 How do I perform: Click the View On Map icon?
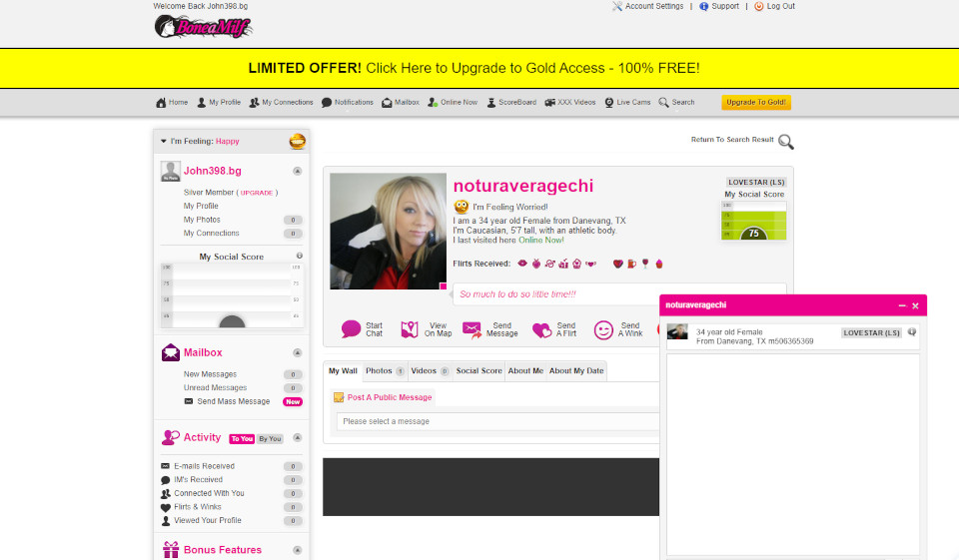[x=410, y=329]
